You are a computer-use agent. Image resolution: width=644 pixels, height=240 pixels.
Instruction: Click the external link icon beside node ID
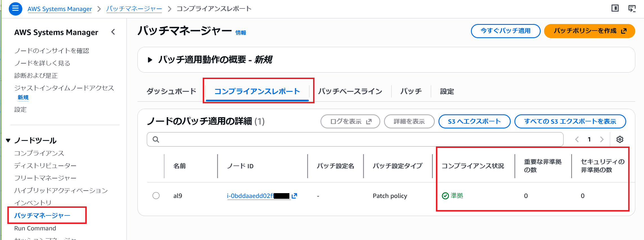click(x=294, y=196)
